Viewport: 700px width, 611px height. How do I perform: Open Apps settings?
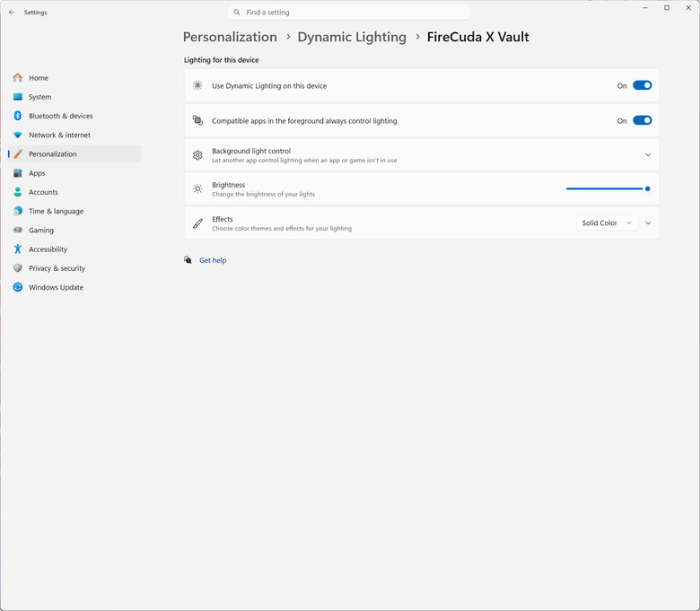click(x=74, y=173)
